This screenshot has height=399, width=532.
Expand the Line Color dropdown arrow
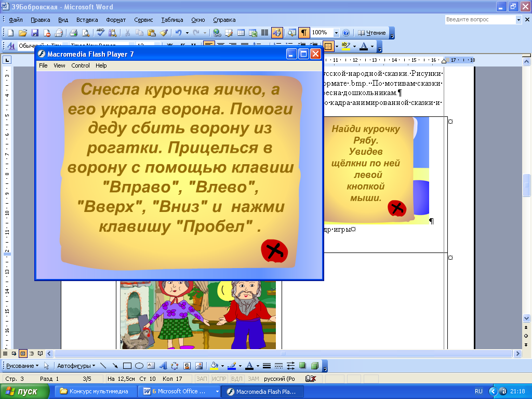(x=240, y=366)
